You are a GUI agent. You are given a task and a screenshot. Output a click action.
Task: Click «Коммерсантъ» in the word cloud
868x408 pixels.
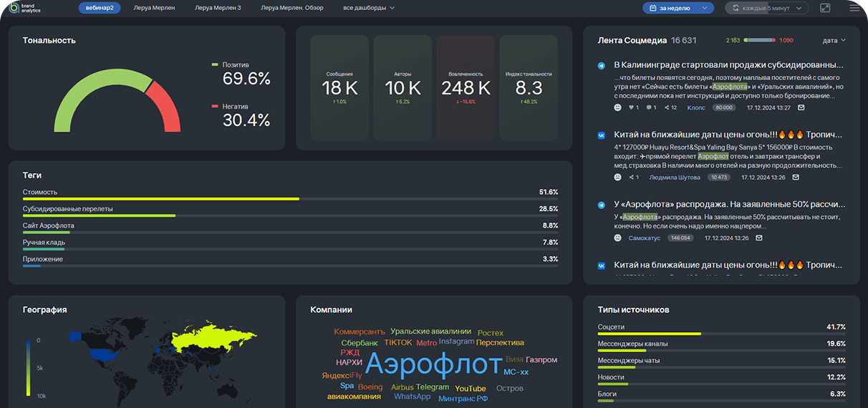360,331
